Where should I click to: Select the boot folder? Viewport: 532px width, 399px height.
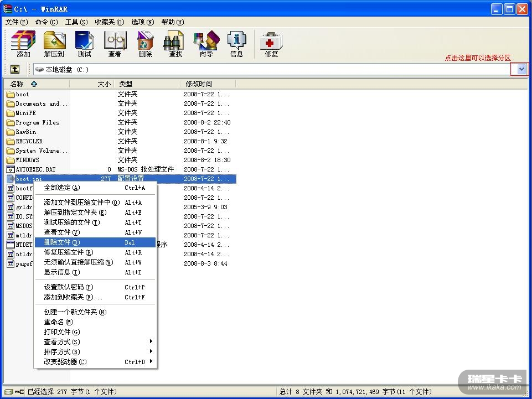(x=18, y=94)
